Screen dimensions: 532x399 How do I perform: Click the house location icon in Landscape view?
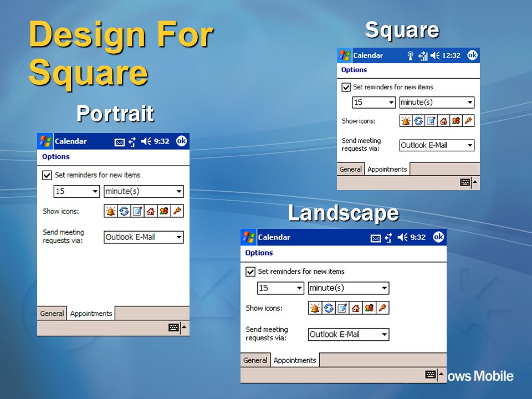pyautogui.click(x=356, y=308)
